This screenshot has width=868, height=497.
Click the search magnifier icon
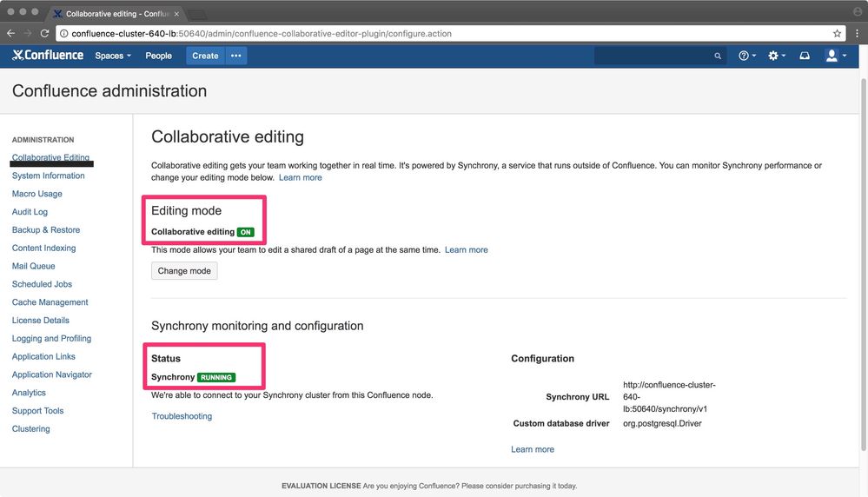[x=718, y=56]
